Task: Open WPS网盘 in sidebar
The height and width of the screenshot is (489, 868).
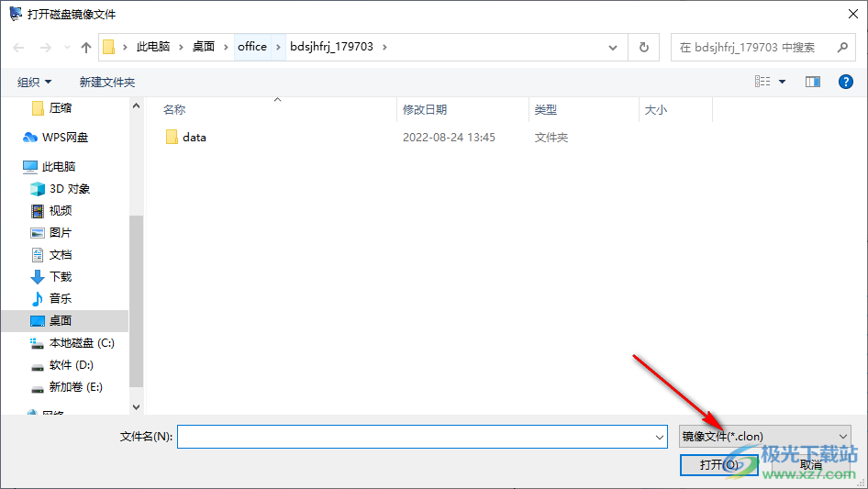Action: [55, 138]
